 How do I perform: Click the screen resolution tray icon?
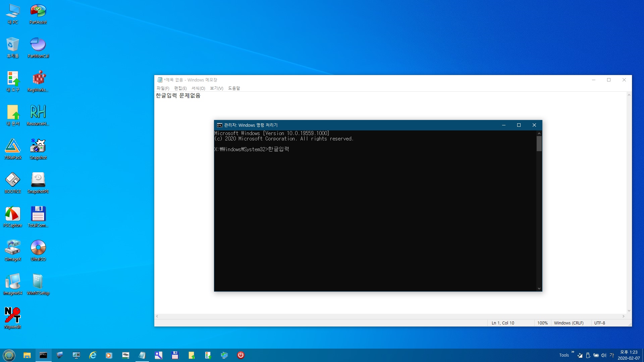tap(580, 355)
